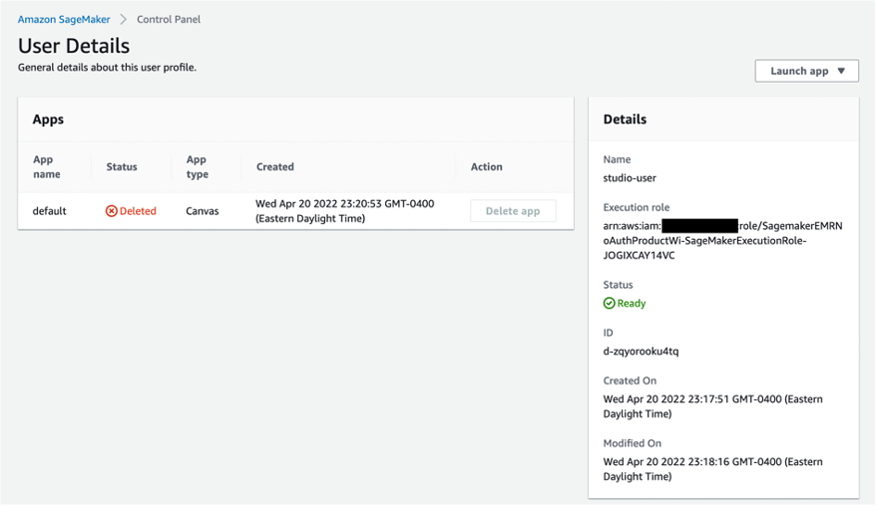Click the breadcrumb chevron separator

coord(124,20)
